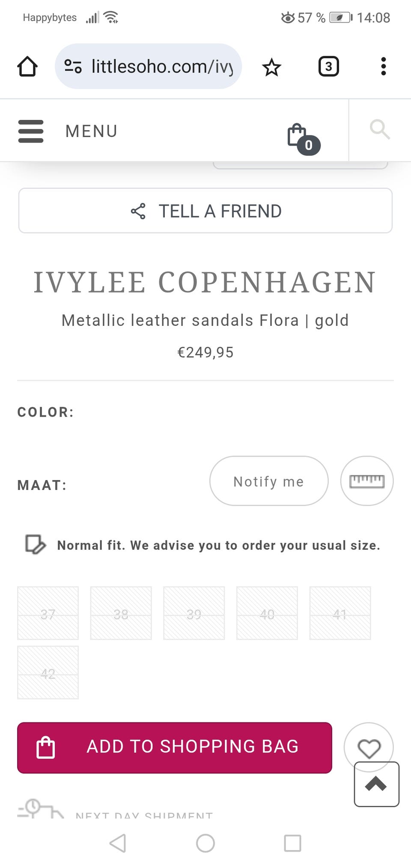Select size 39

(x=194, y=613)
